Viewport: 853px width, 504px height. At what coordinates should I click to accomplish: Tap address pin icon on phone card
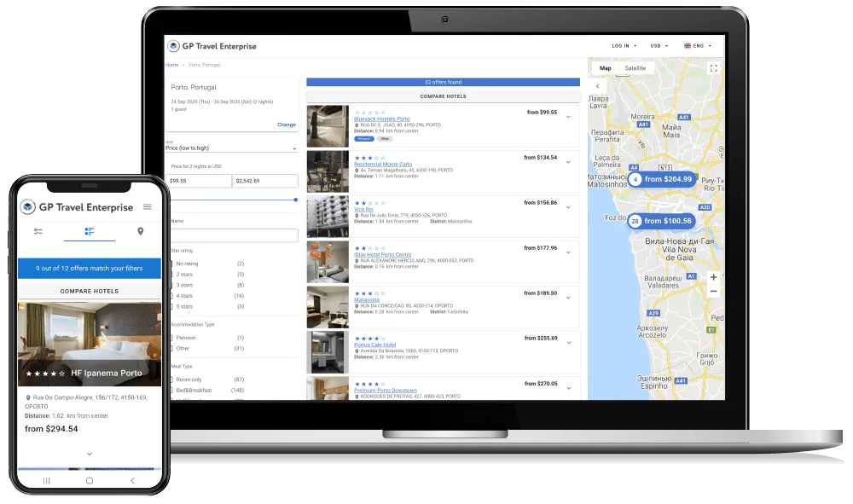point(28,397)
